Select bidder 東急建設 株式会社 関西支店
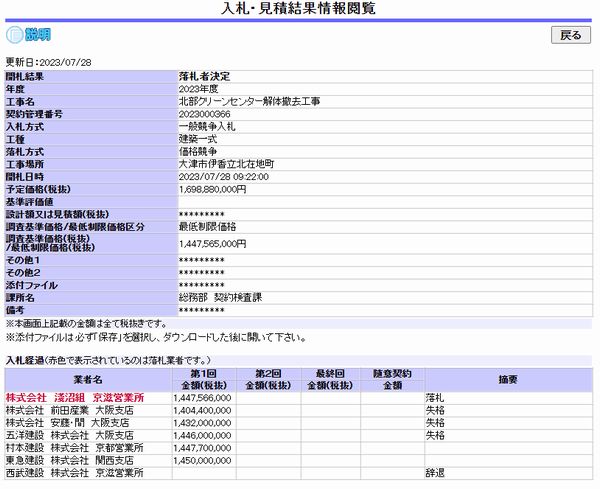 [70, 460]
